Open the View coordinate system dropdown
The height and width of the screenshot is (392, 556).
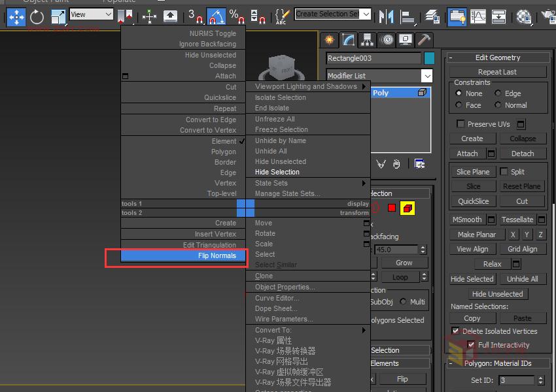coord(91,14)
